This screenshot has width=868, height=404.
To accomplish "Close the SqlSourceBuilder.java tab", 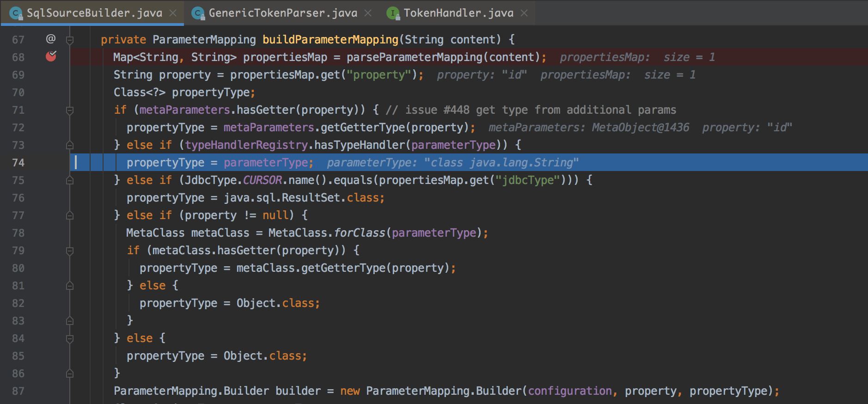I will (173, 13).
